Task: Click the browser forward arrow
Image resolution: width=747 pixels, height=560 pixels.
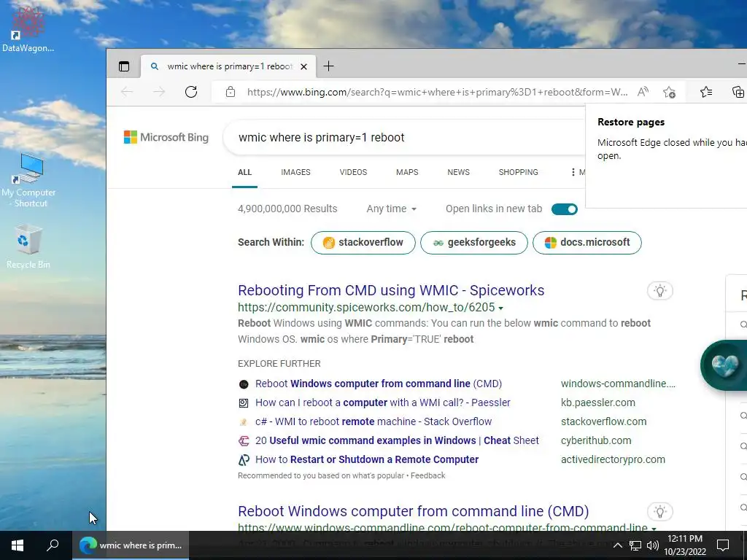Action: (x=159, y=92)
